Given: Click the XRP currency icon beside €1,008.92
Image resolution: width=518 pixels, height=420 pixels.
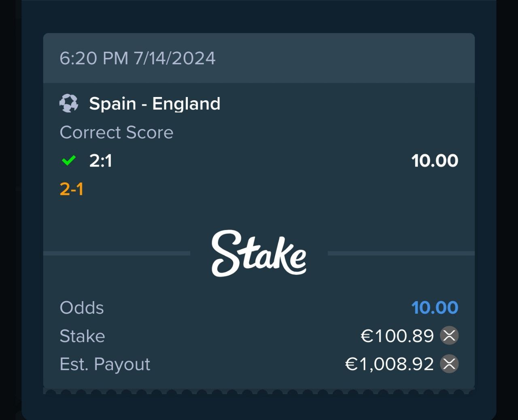Looking at the screenshot, I should click(449, 364).
